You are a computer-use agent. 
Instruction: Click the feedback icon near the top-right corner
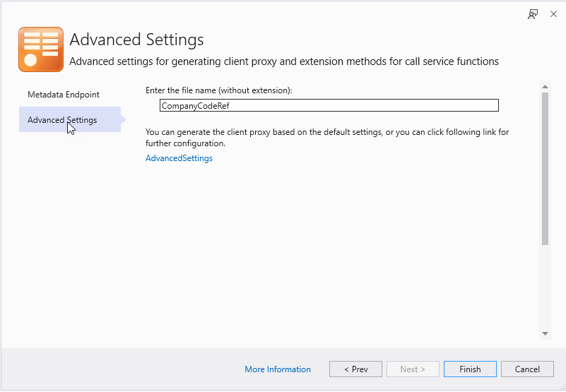coord(532,14)
